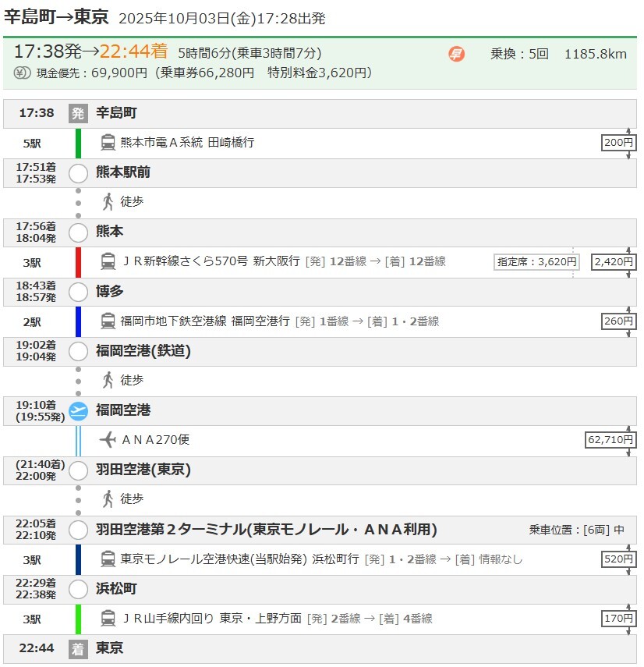Viewport: 644px width, 667px height.
Task: Click the 170円 Yamanote fare box
Action: pos(618,619)
